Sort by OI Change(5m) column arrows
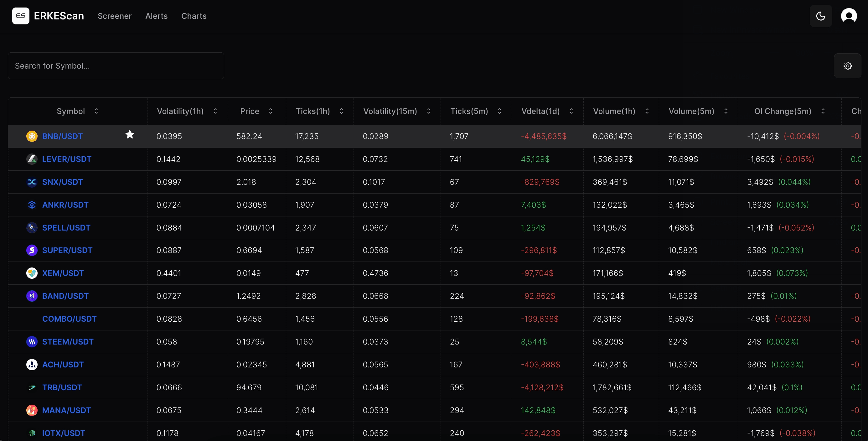Screen dimensions: 868x441 [823, 111]
